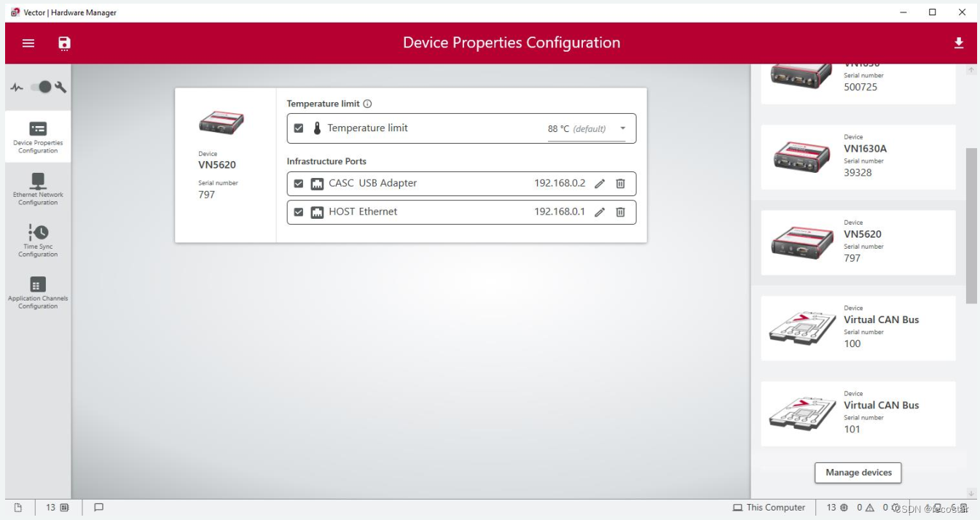Uncheck the Temperature limit checkbox
The height and width of the screenshot is (520, 980).
[299, 128]
